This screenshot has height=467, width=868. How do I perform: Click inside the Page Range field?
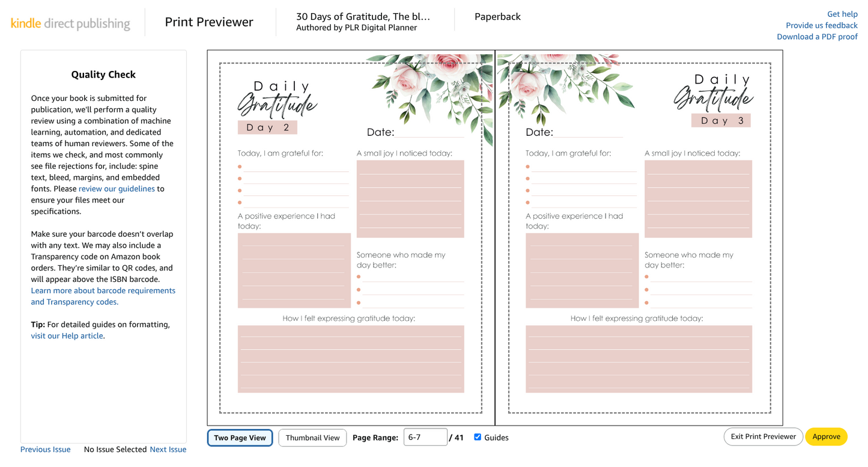click(425, 438)
